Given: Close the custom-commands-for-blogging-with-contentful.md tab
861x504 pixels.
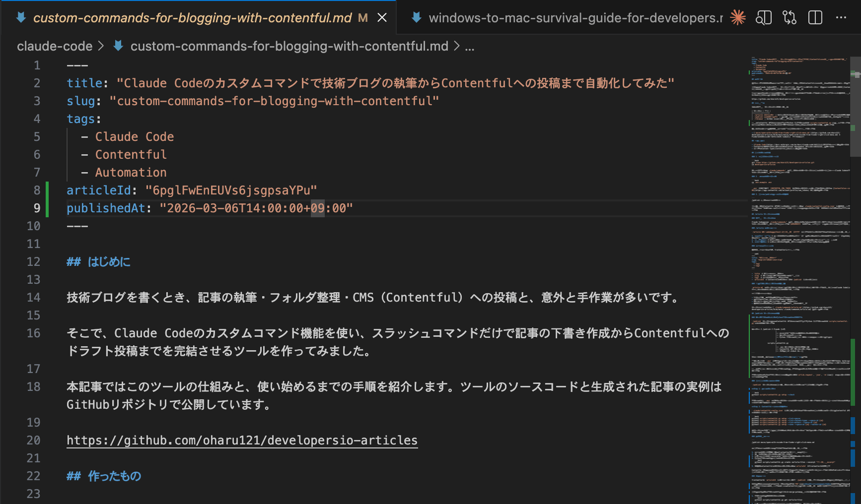Looking at the screenshot, I should [382, 18].
